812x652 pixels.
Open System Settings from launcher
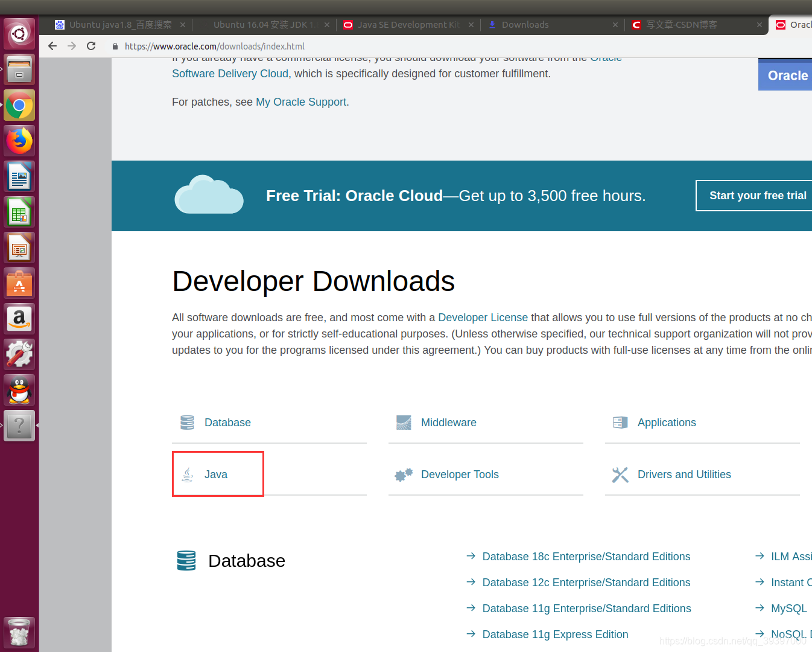[19, 354]
